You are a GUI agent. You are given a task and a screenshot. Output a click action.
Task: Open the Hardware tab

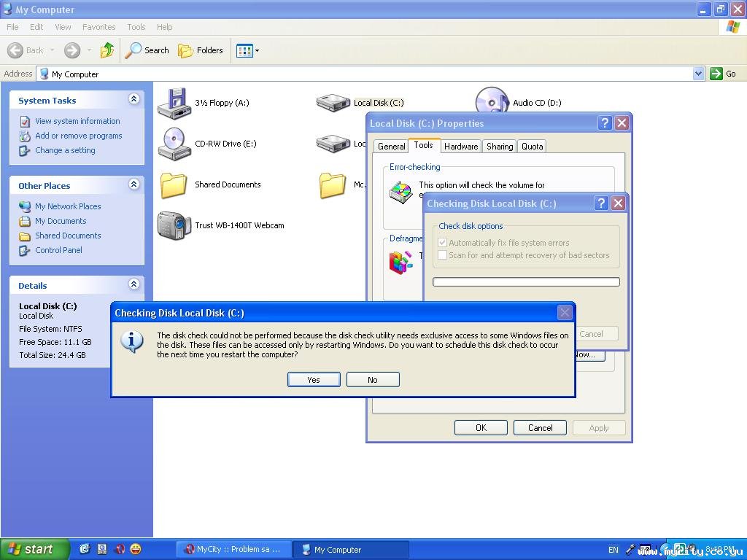(461, 146)
